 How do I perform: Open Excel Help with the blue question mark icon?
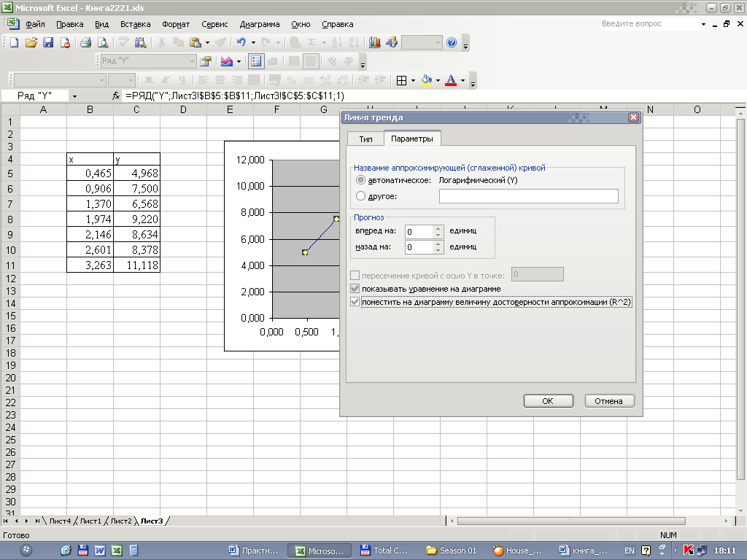click(452, 42)
